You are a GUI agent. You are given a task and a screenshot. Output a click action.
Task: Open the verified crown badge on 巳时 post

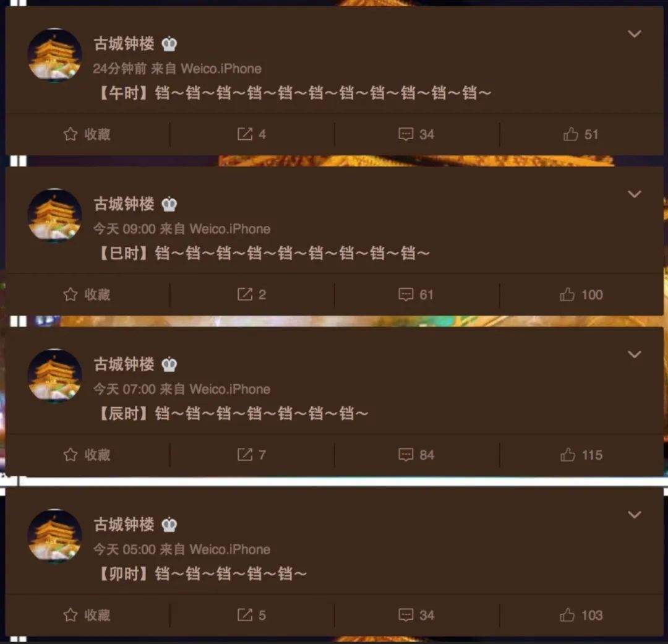pos(169,204)
